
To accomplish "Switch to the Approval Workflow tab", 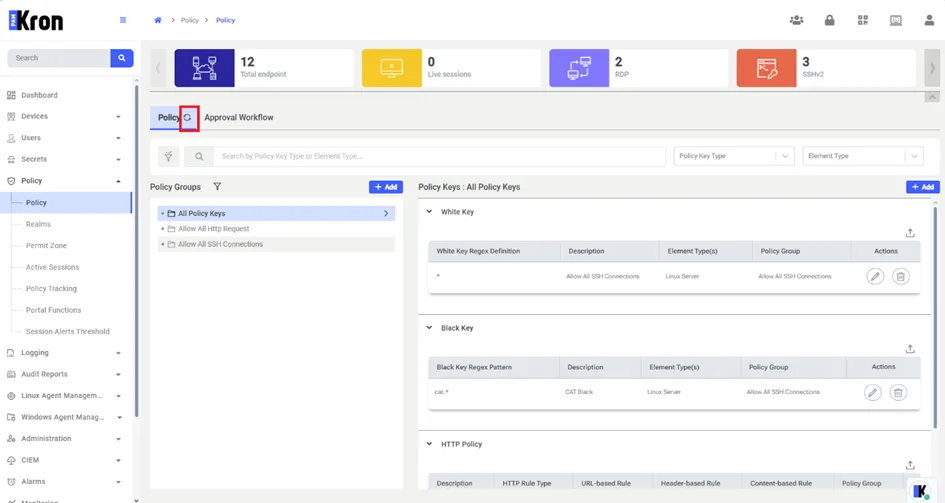I will 239,117.
